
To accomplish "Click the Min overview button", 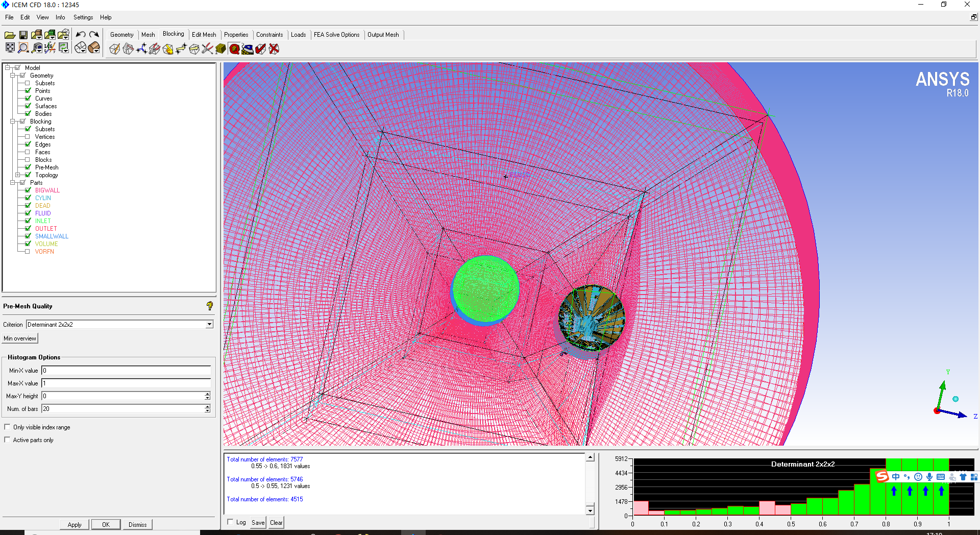I will pyautogui.click(x=20, y=338).
